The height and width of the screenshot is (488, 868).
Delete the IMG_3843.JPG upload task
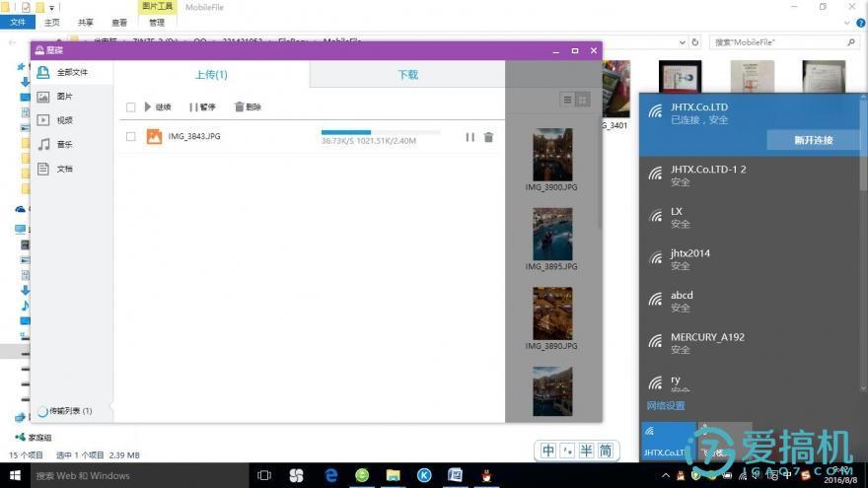(x=488, y=137)
